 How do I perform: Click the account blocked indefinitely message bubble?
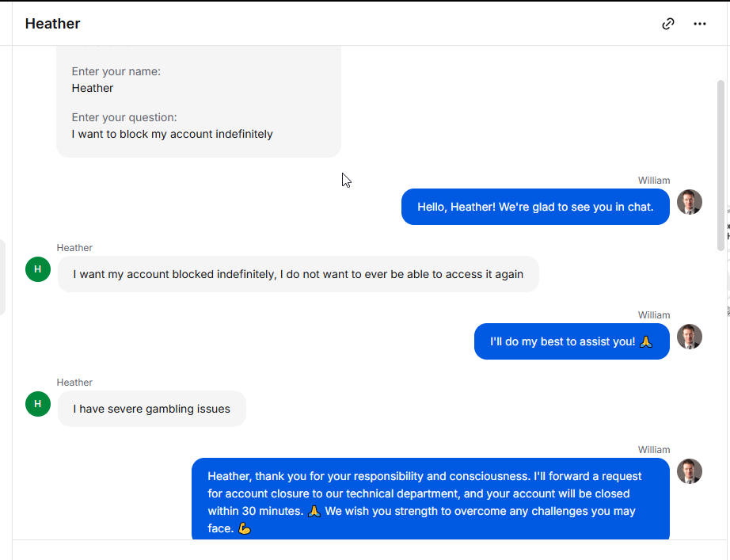pyautogui.click(x=298, y=274)
